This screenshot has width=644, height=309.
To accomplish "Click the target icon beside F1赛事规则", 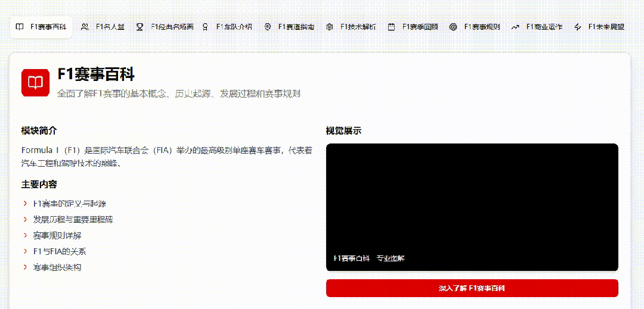I will [453, 27].
